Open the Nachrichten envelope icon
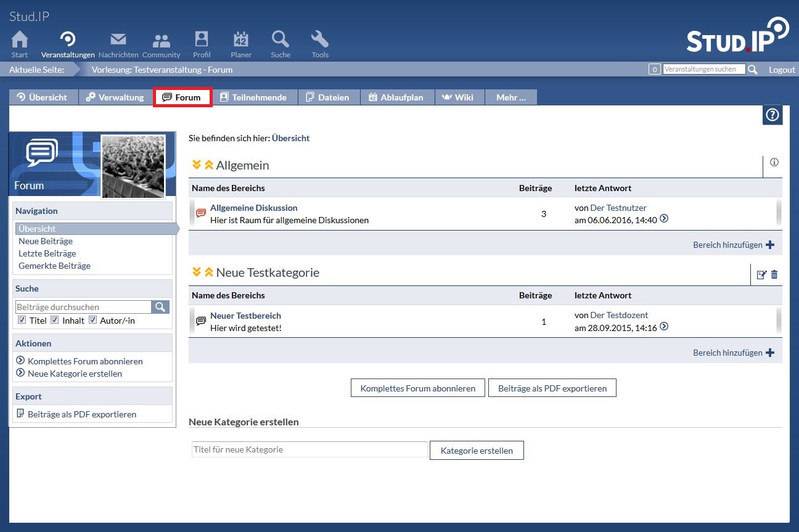The image size is (799, 532). click(118, 40)
